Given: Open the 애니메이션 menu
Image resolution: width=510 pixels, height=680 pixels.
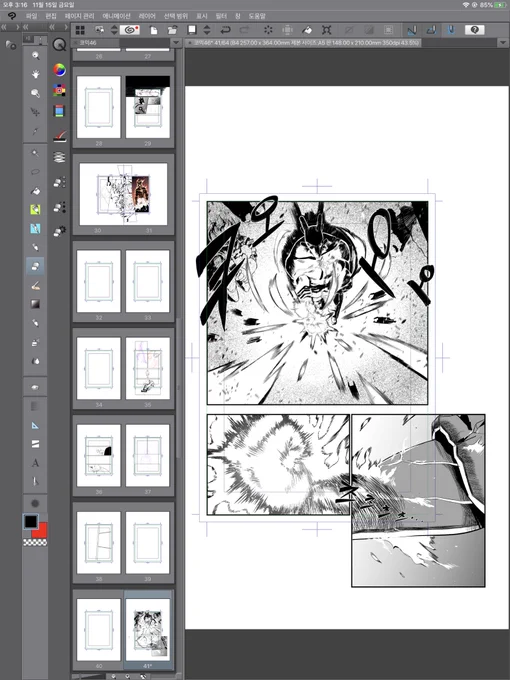Looking at the screenshot, I should [x=116, y=16].
